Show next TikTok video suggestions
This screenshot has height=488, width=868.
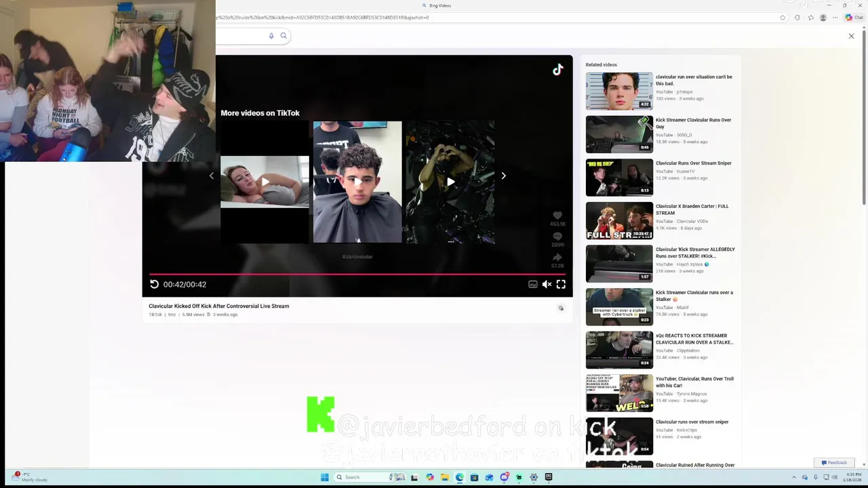[x=503, y=176]
